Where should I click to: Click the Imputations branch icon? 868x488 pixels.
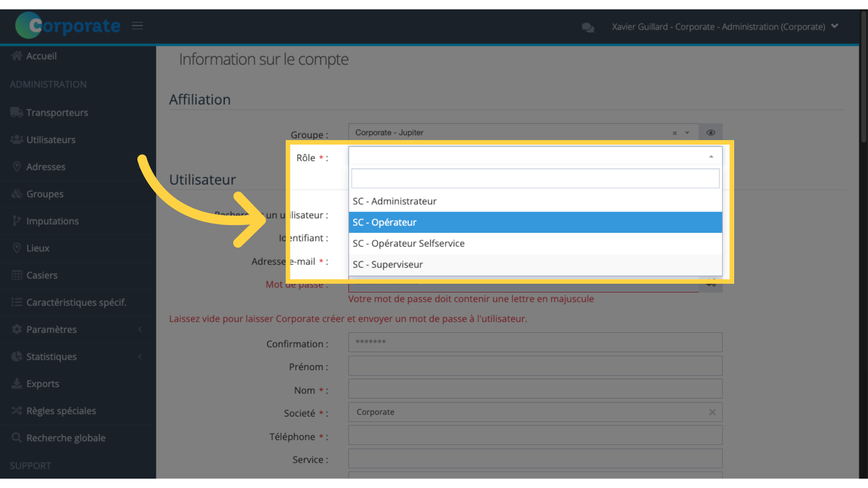[x=17, y=221]
